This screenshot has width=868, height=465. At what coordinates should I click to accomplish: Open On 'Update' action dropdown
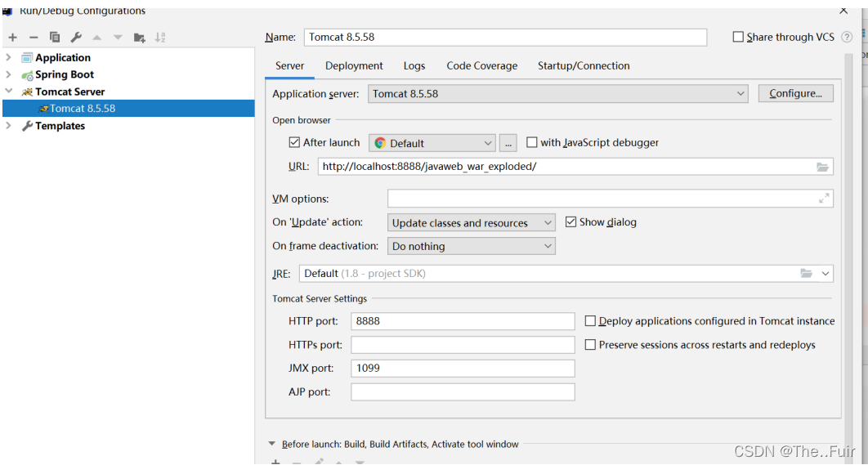point(471,222)
